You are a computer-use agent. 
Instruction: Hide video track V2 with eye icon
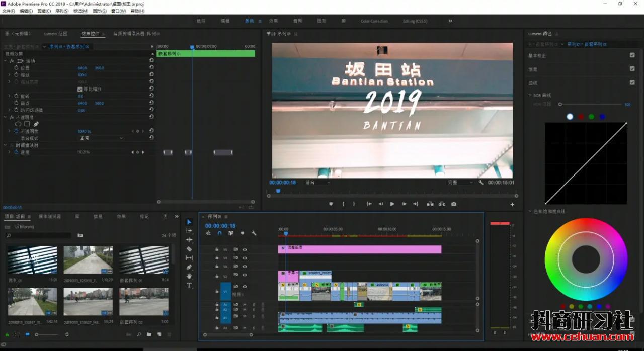click(x=245, y=276)
